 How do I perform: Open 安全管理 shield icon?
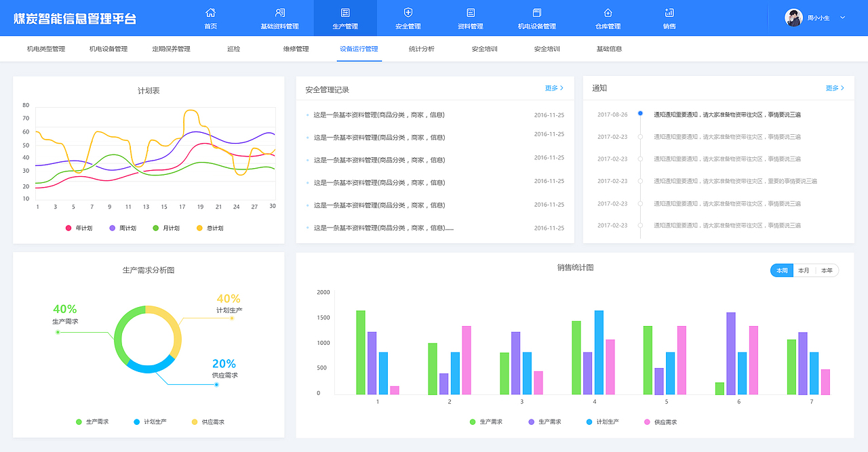[408, 12]
